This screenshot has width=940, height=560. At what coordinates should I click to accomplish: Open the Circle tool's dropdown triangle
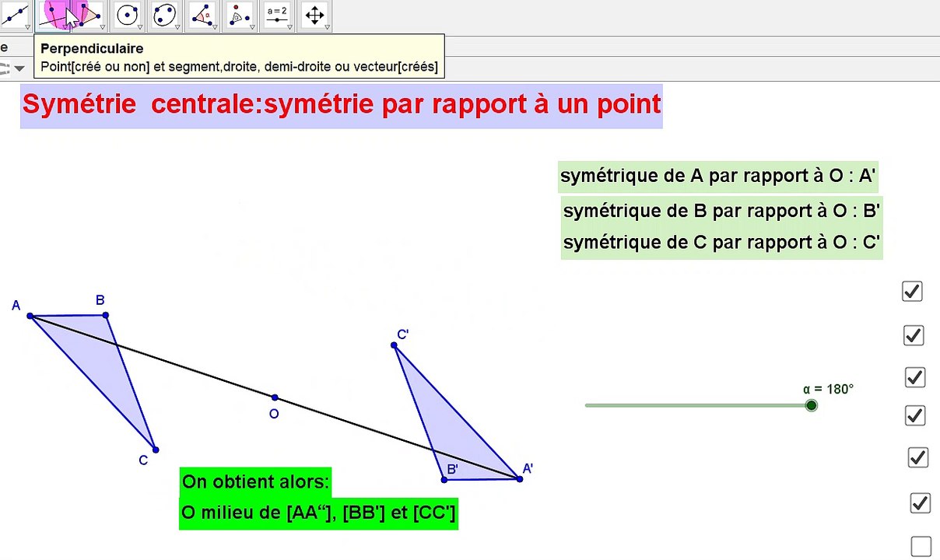[x=140, y=27]
